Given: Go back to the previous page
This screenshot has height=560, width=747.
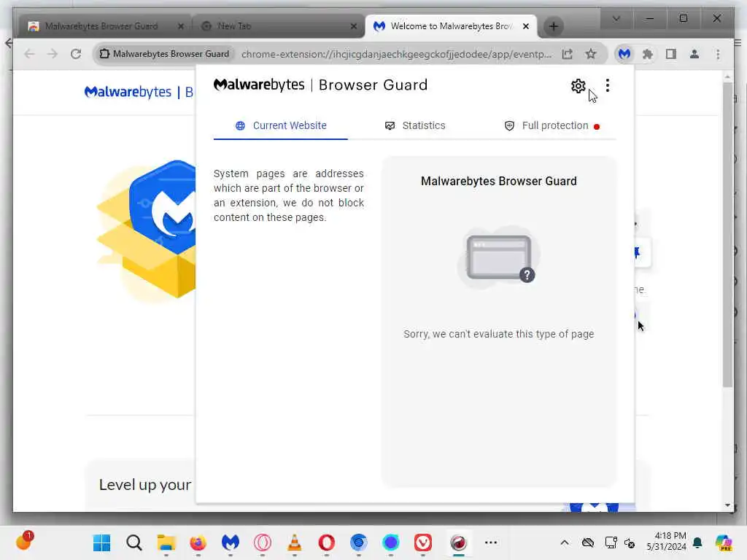Looking at the screenshot, I should pyautogui.click(x=29, y=54).
